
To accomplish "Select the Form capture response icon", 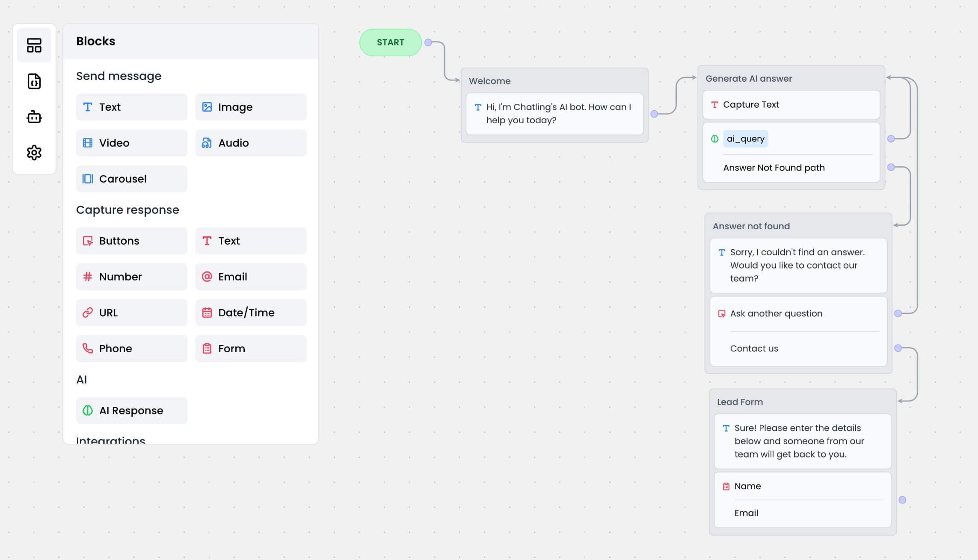I will [x=207, y=350].
